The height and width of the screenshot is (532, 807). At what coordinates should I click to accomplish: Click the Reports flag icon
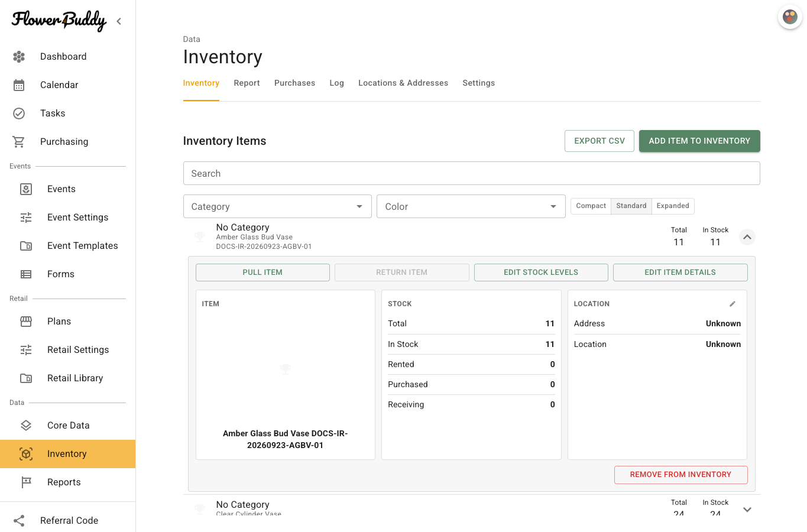click(26, 482)
